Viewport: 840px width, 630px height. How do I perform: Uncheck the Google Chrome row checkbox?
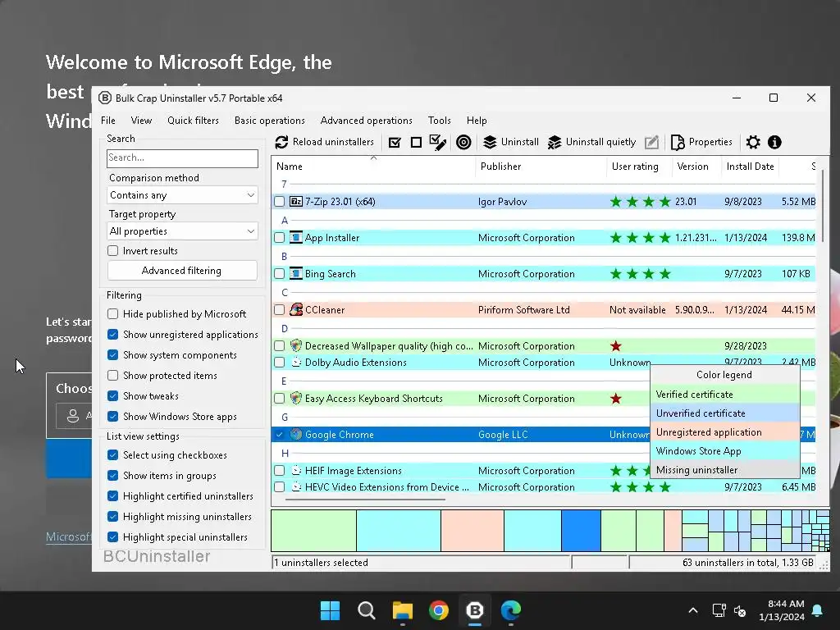point(279,435)
